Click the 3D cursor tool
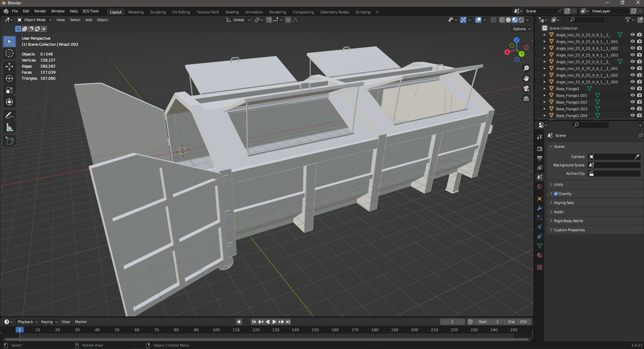The image size is (644, 349). (9, 53)
